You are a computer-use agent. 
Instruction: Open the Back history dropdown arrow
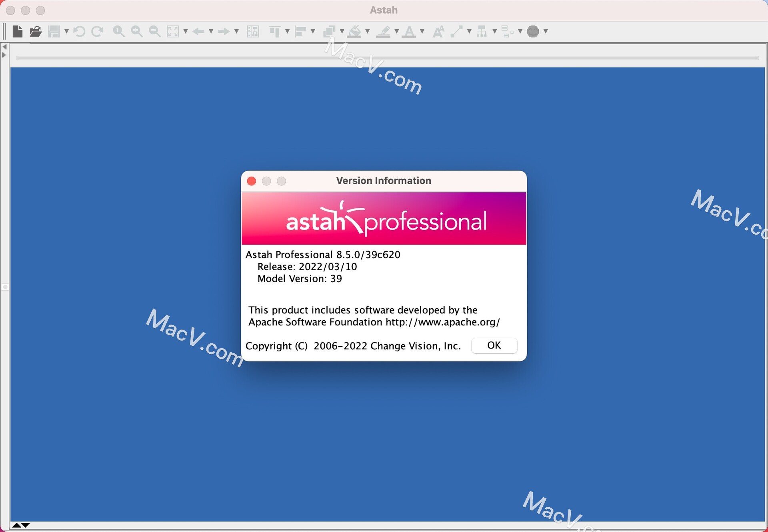click(x=211, y=31)
